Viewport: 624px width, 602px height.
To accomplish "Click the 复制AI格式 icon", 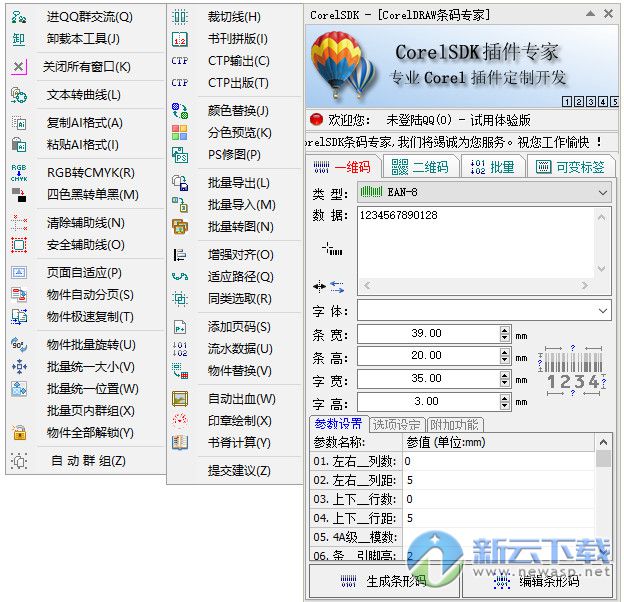I will click(19, 123).
